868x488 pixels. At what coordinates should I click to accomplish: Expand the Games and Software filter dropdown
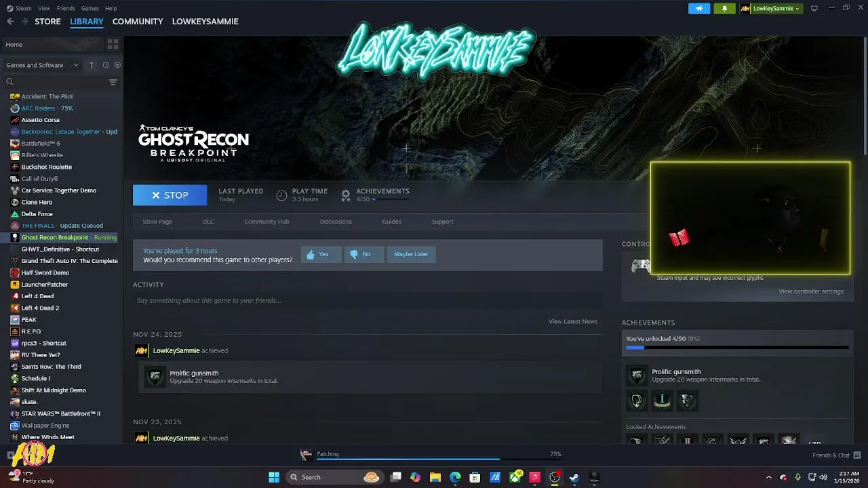[x=42, y=65]
